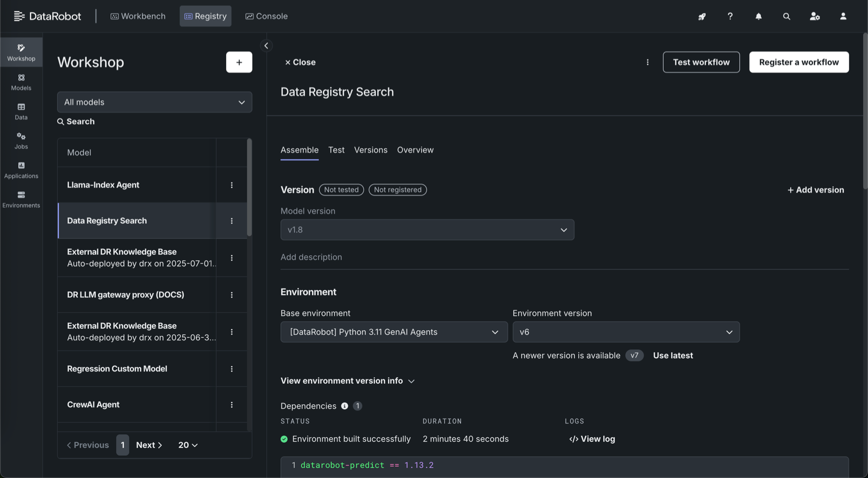Open the help question mark icon

pos(730,17)
